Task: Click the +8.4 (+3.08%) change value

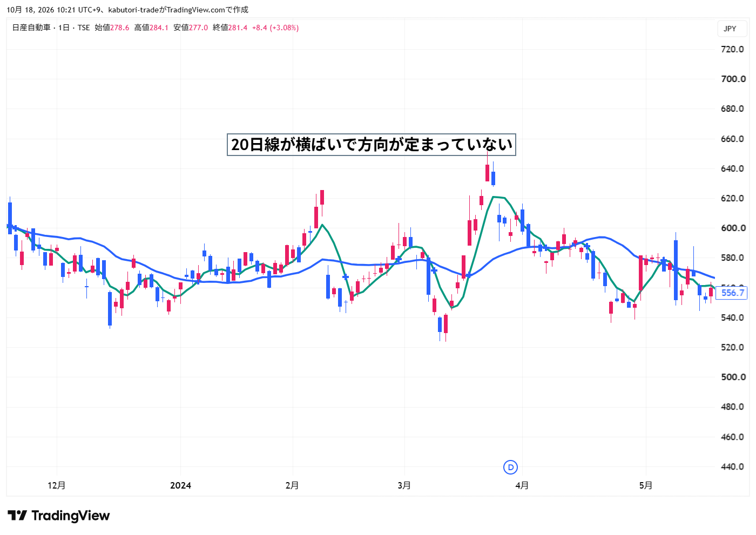Action: 275,28
